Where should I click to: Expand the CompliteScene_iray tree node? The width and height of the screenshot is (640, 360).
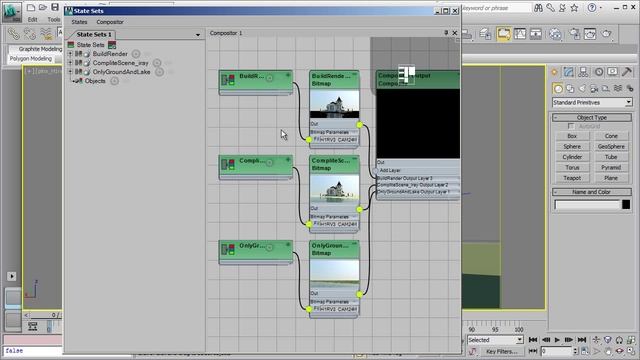tap(70, 63)
